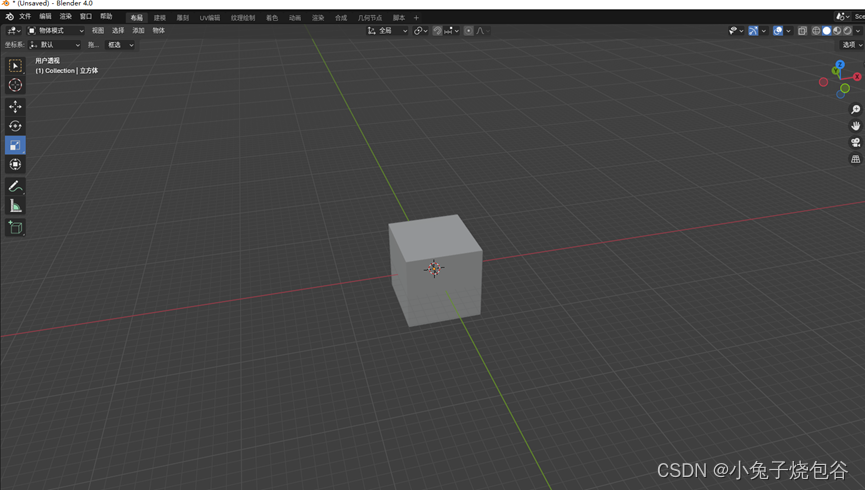Open the 帮助 menu
Screen dimensions: 865x490
[106, 17]
